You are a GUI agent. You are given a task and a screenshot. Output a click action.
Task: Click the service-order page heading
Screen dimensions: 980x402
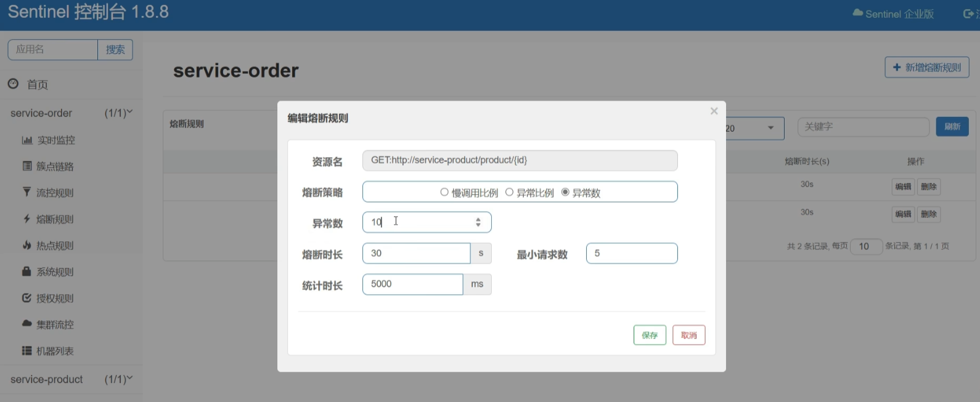point(236,70)
